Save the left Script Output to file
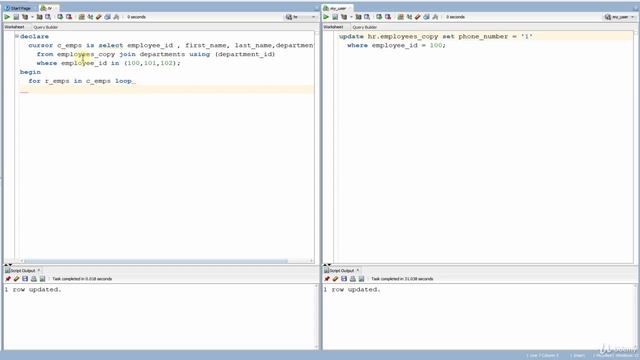The image size is (640, 360). coord(25,279)
